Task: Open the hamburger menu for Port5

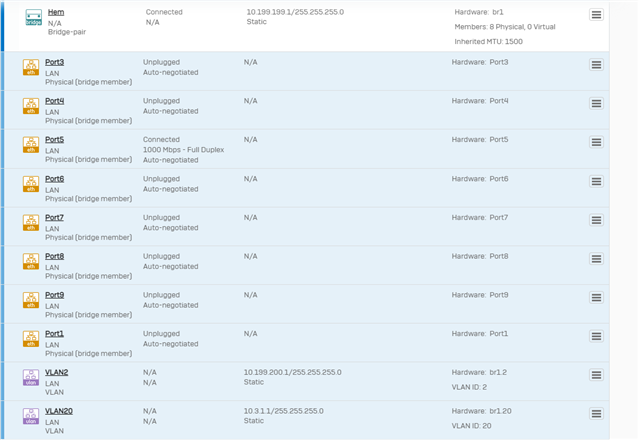Action: point(596,142)
